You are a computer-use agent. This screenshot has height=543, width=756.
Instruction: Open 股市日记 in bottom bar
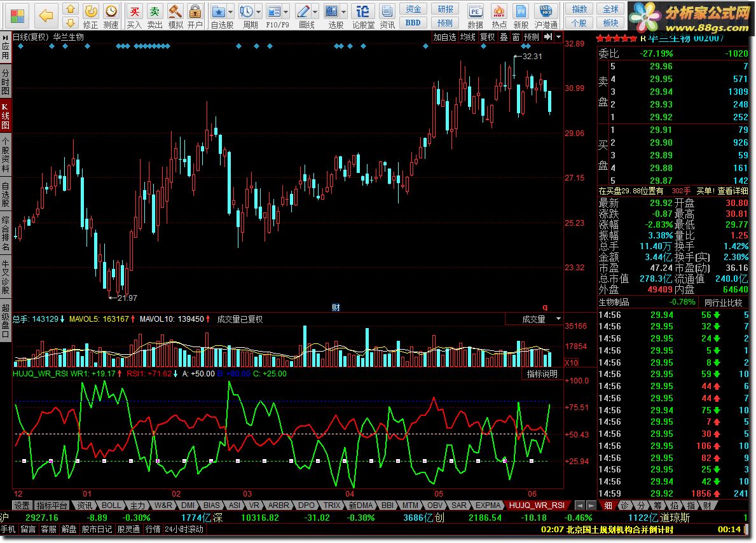click(97, 529)
